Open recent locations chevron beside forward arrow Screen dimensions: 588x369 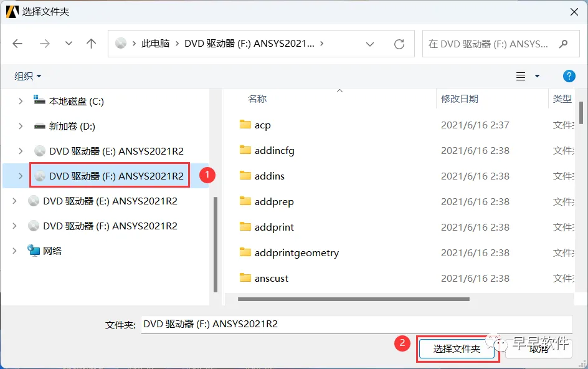(69, 44)
